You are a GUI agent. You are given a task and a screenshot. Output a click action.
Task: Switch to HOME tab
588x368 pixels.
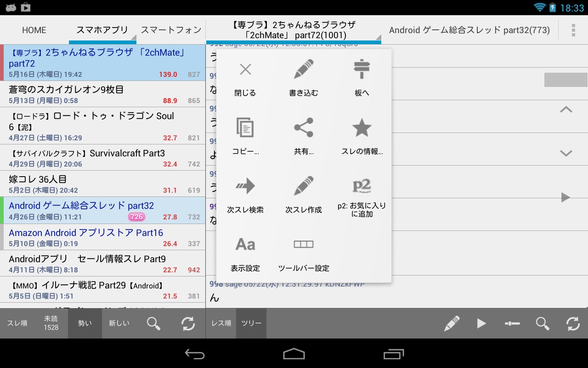[34, 30]
